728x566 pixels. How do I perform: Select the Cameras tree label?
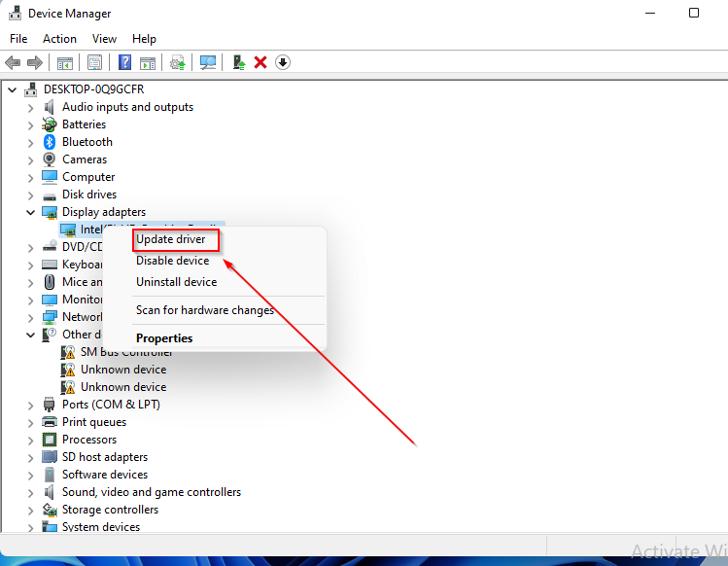85,159
